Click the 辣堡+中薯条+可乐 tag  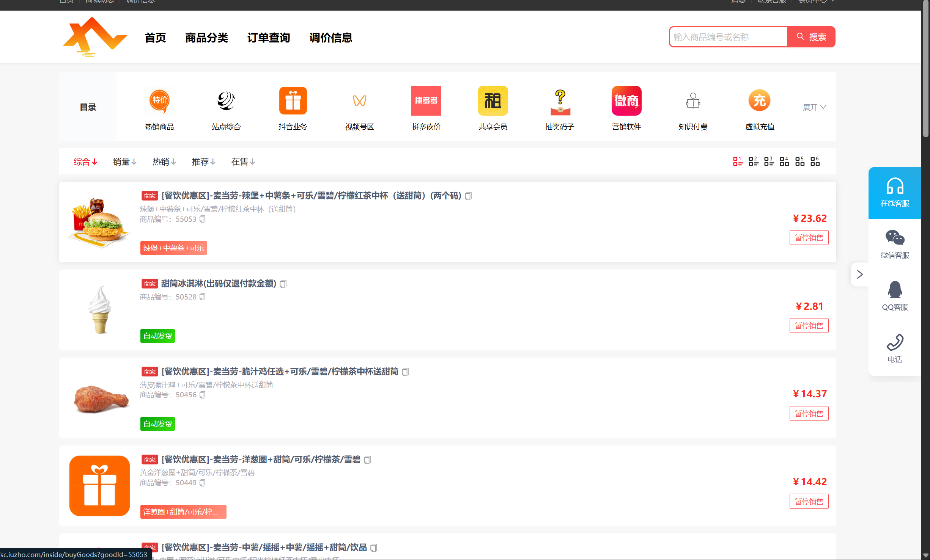coord(173,248)
